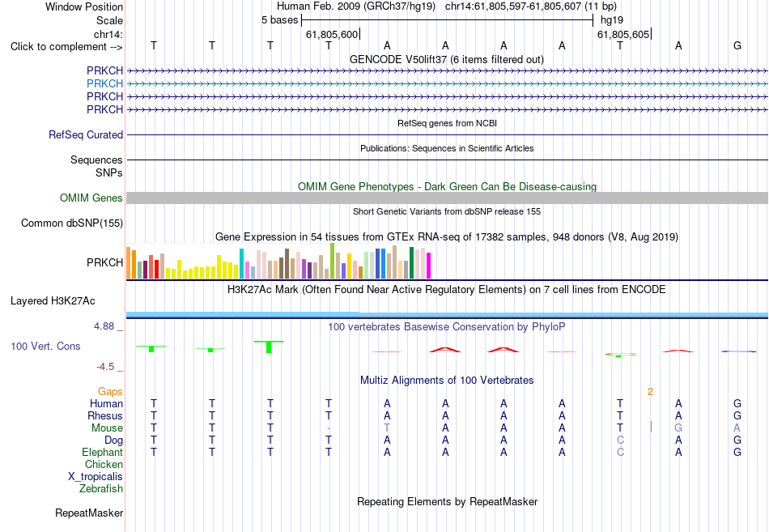This screenshot has height=532, width=769.
Task: Select the Scale track label
Action: tap(109, 20)
